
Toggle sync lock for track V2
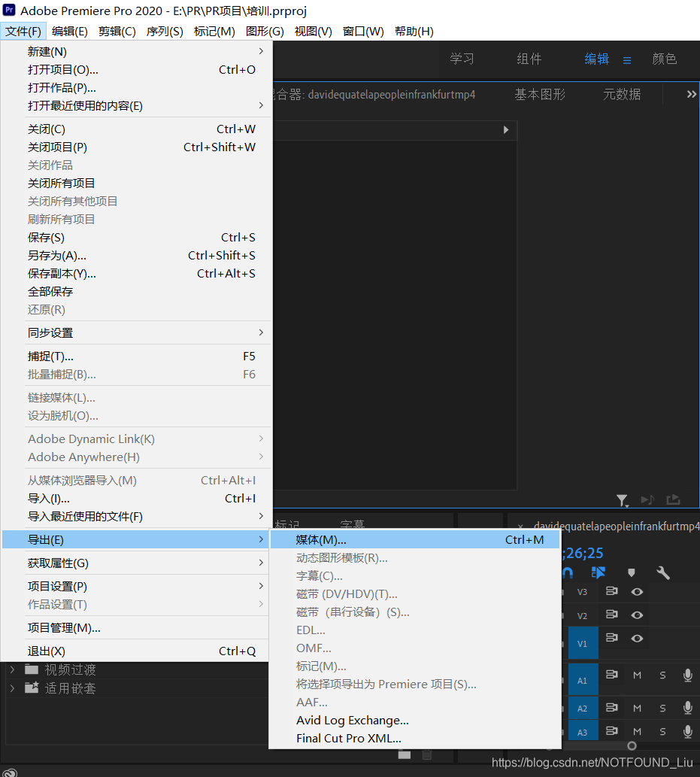coord(612,615)
